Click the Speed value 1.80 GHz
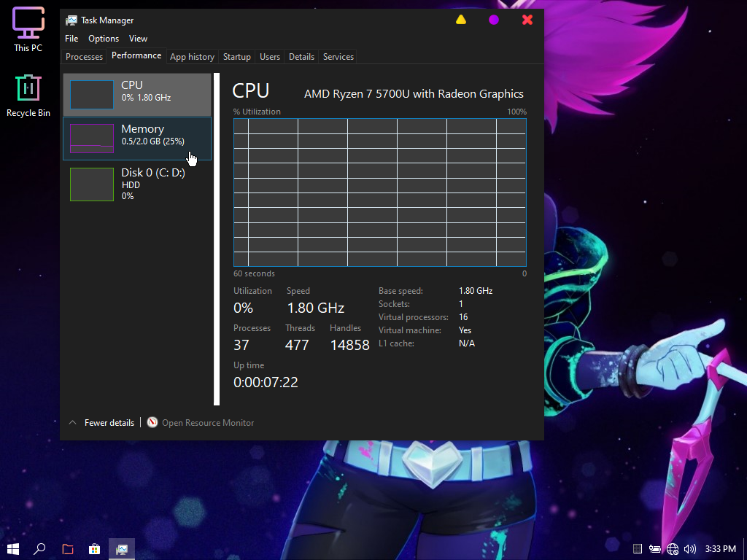 click(315, 308)
